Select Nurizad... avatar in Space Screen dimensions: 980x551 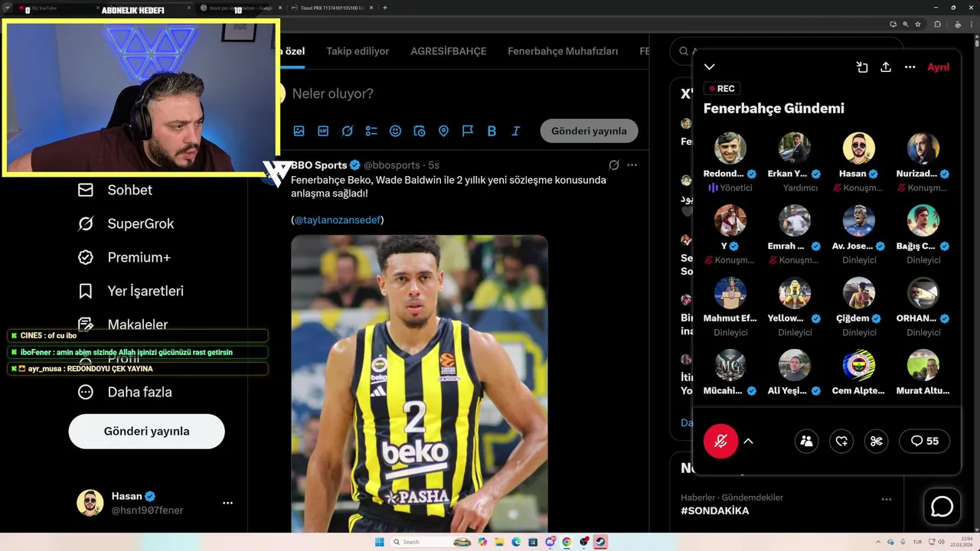923,148
